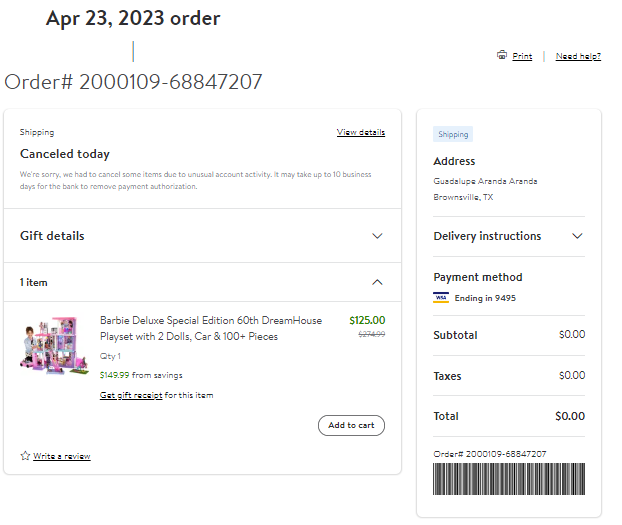
Task: Open the Need help? link
Action: pos(578,56)
